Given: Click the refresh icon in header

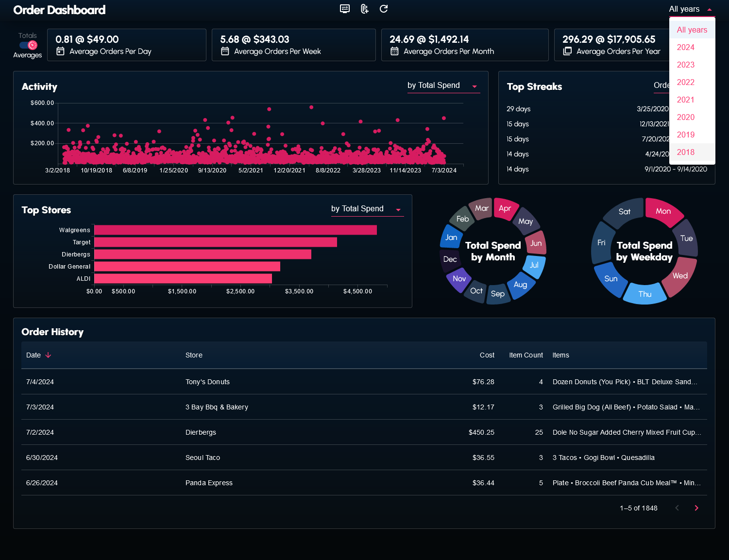Looking at the screenshot, I should 384,9.
